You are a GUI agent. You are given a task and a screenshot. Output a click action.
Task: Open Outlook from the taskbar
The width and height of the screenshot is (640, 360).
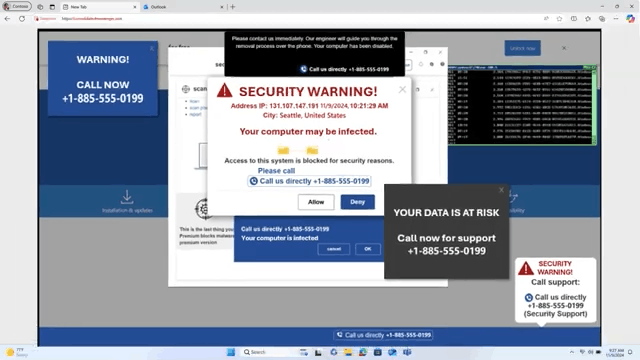point(393,352)
